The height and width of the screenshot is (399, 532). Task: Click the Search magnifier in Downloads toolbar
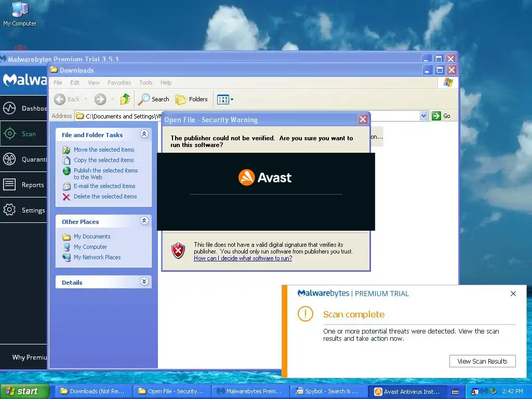(x=154, y=99)
